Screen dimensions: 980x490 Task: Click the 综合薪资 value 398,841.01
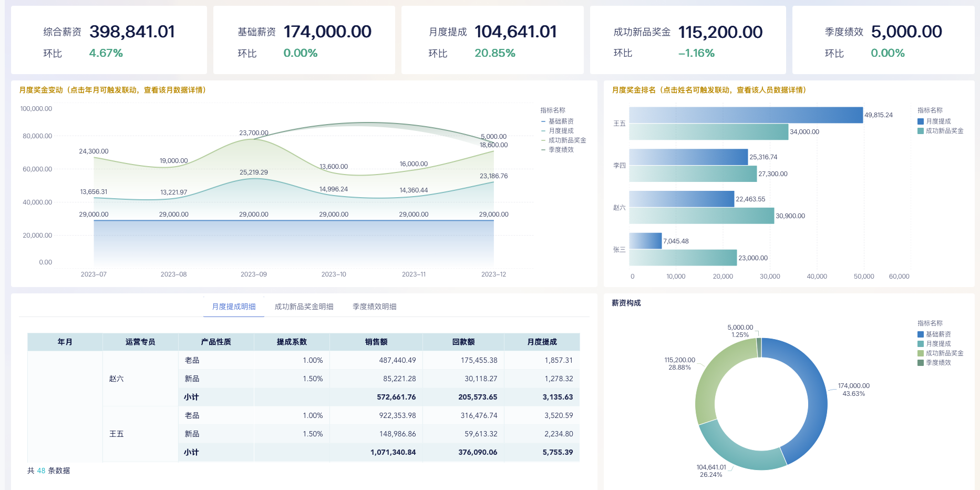tap(132, 32)
